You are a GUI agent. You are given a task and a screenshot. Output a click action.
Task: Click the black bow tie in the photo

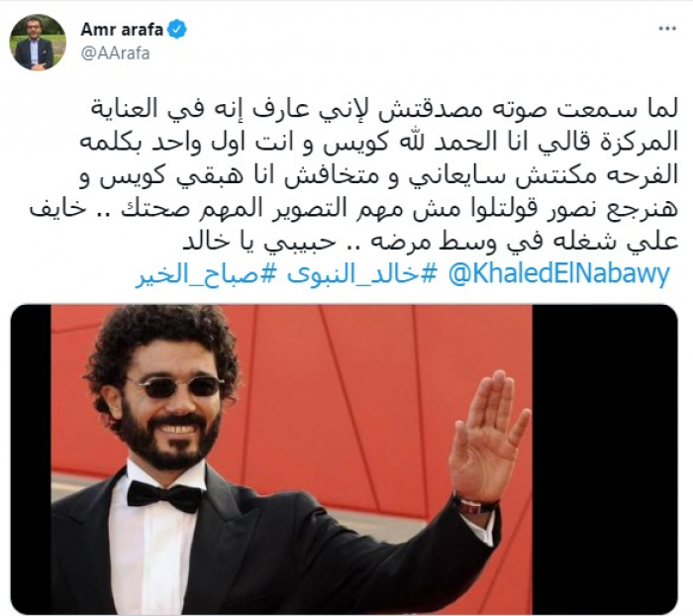(164, 495)
